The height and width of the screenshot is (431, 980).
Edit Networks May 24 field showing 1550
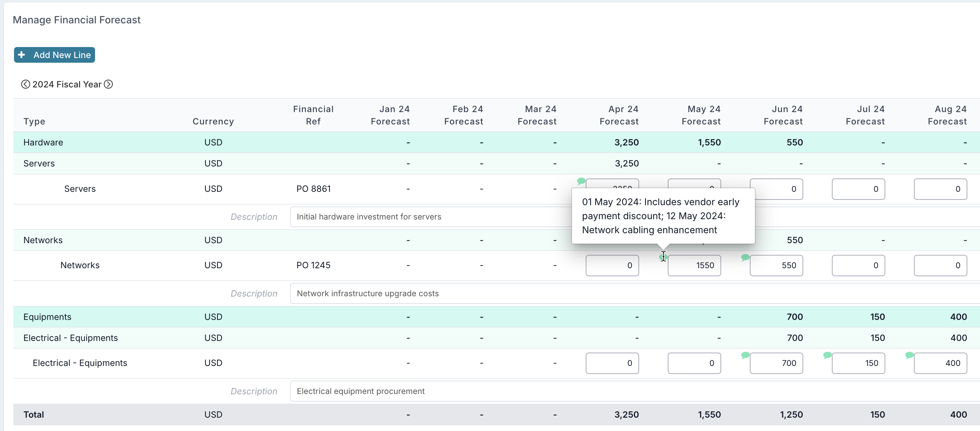pos(694,266)
